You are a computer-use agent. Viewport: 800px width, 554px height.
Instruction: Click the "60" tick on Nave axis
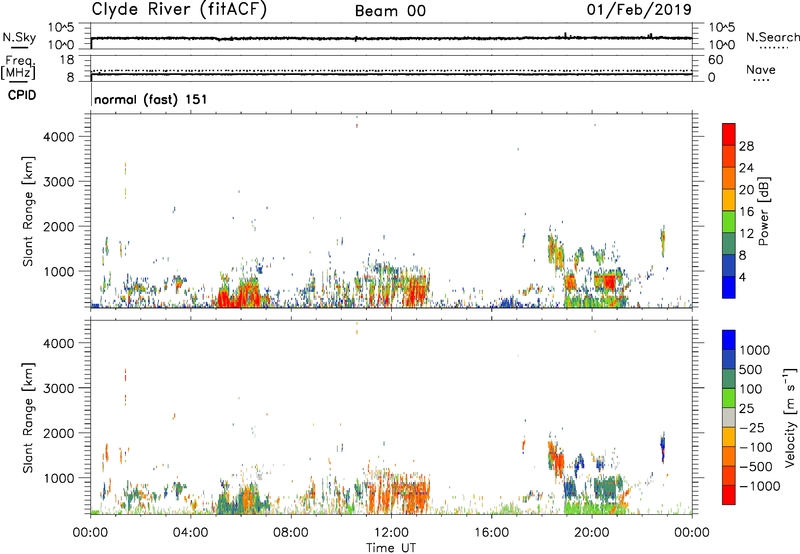point(715,60)
